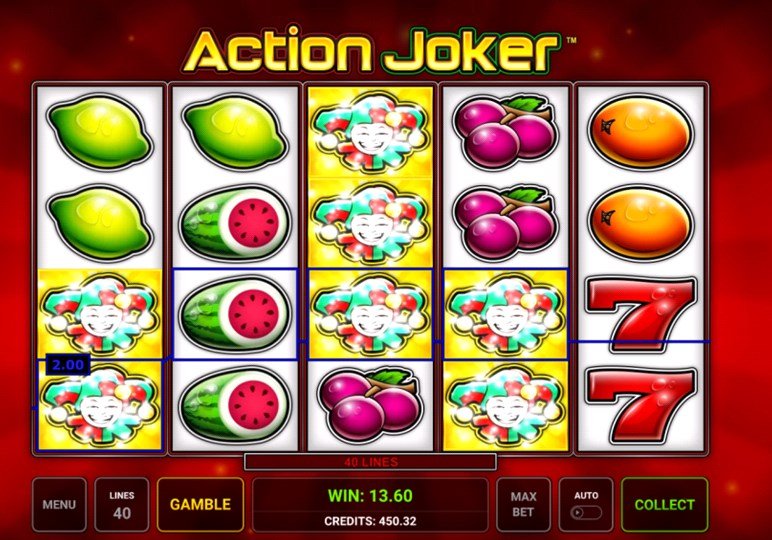Click the plum symbol at top of reel four

click(x=505, y=132)
